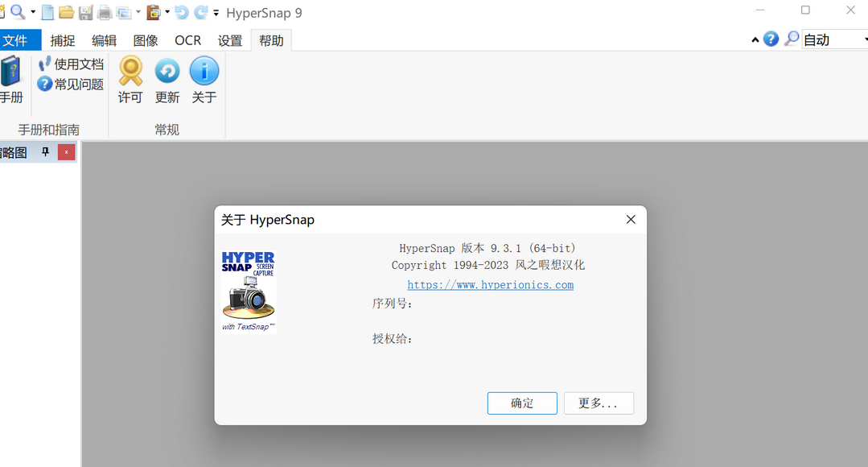Redo the last undone action
Image resolution: width=868 pixels, height=467 pixels.
[201, 12]
